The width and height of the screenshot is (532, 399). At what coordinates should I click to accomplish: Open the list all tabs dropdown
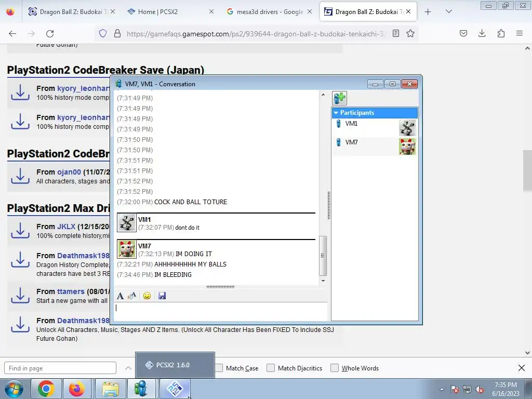tap(448, 12)
